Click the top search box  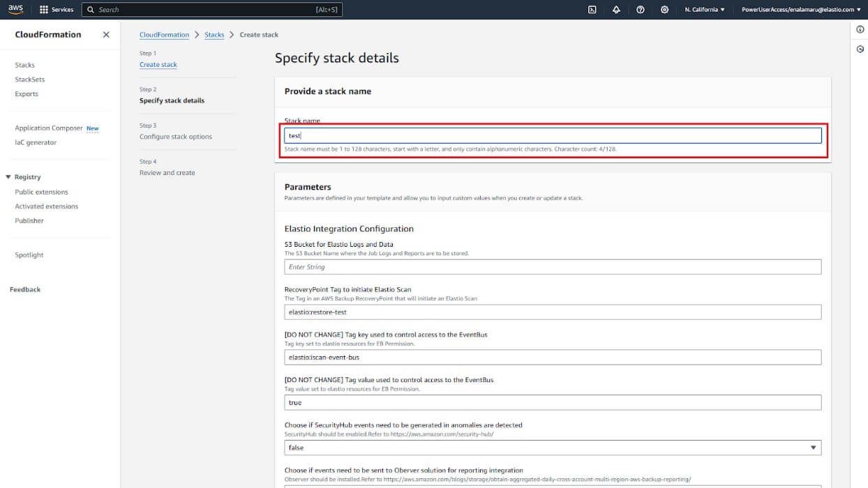pyautogui.click(x=212, y=10)
